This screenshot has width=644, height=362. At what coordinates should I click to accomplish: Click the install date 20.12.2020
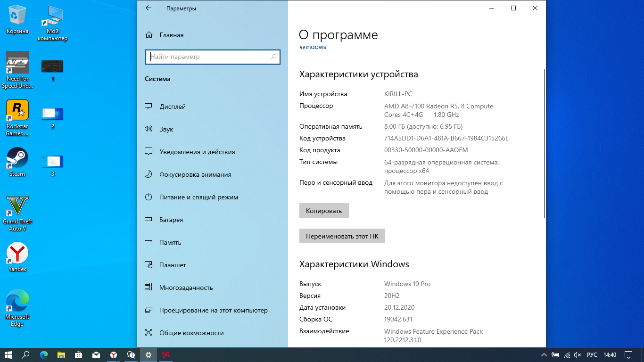[x=399, y=307]
